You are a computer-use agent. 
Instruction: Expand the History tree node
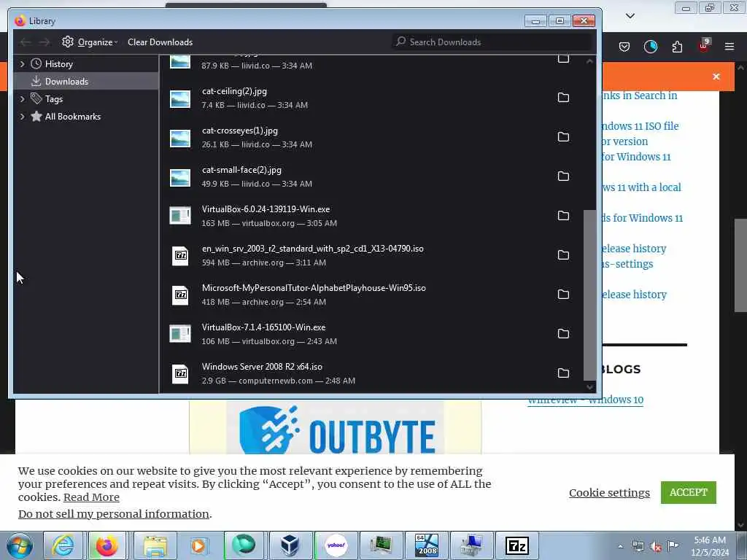point(22,64)
